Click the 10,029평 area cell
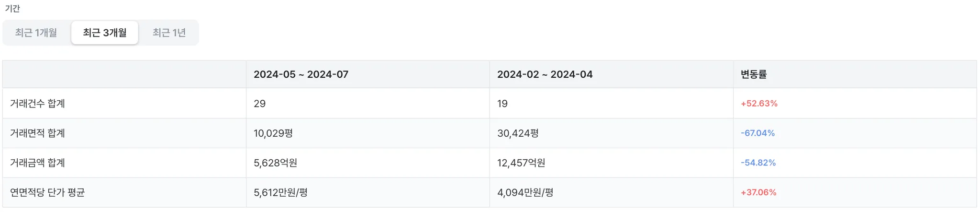The width and height of the screenshot is (980, 212). tap(273, 133)
